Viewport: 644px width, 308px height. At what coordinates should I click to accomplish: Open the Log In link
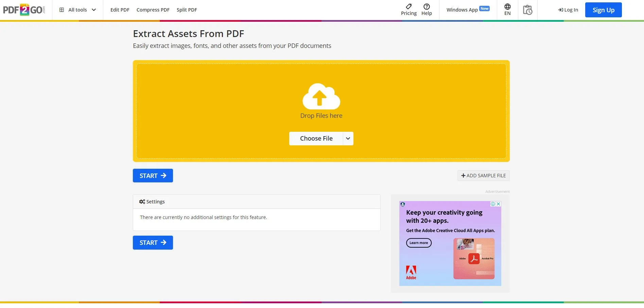click(568, 10)
